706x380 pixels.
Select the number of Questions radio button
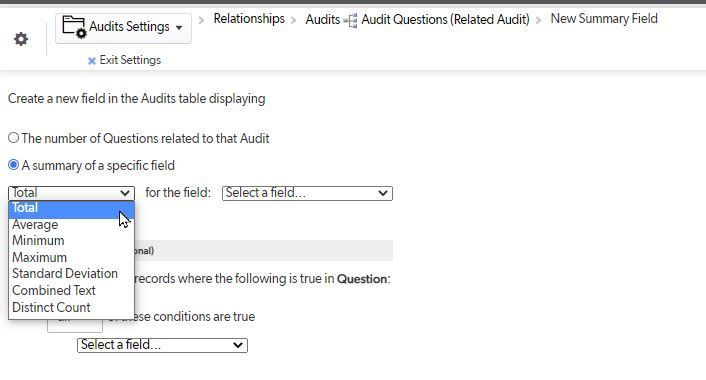[x=14, y=138]
